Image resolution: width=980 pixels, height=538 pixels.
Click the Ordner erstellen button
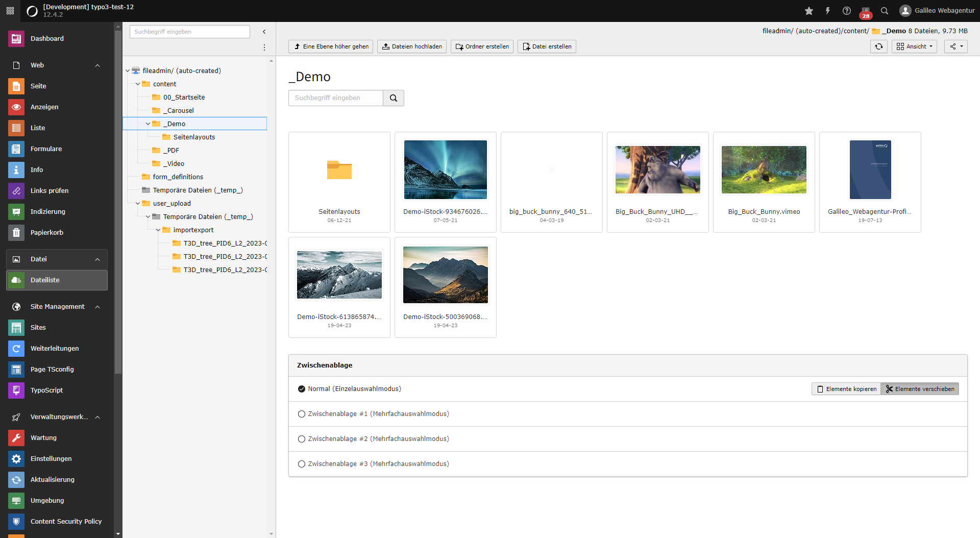pos(481,46)
